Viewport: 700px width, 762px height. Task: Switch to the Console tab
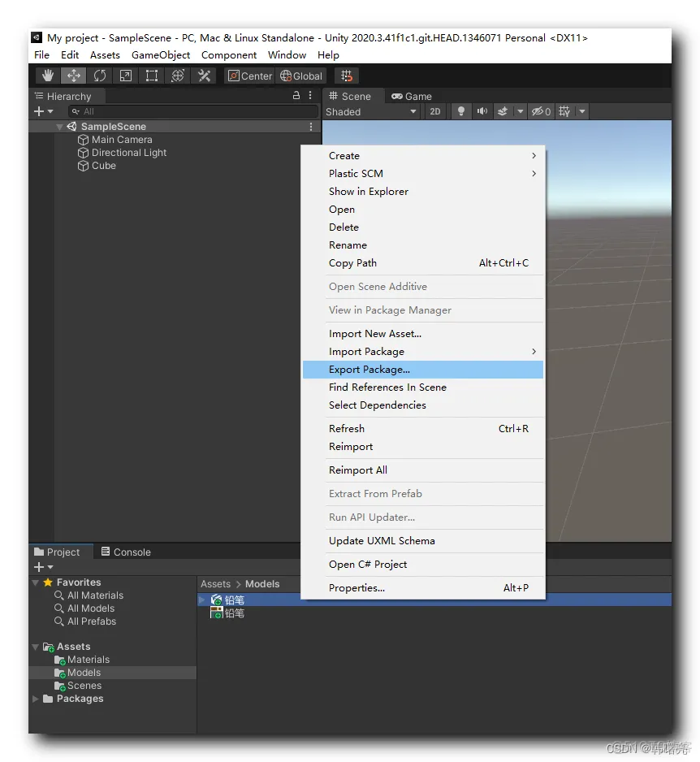tap(126, 552)
